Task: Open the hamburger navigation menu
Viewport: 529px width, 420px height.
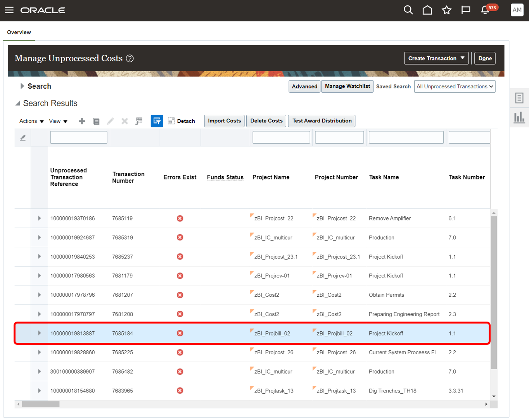Action: click(9, 10)
